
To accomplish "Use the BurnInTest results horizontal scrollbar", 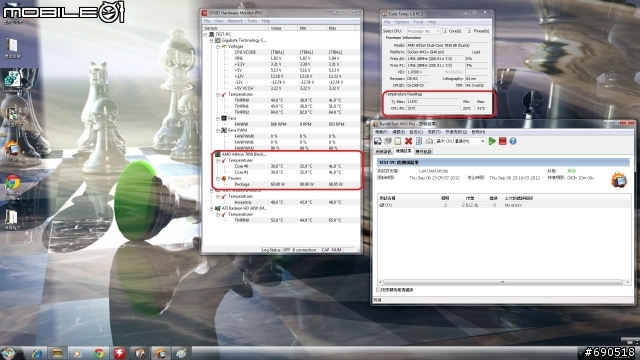I will (503, 282).
